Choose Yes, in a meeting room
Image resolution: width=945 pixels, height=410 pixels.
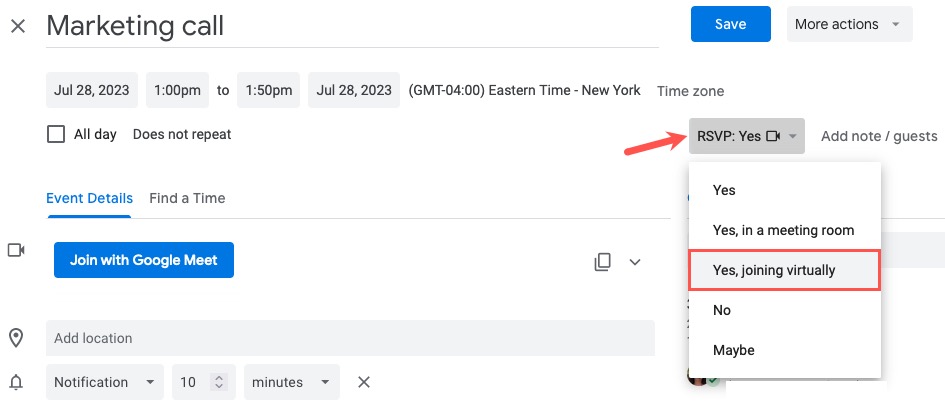click(785, 230)
